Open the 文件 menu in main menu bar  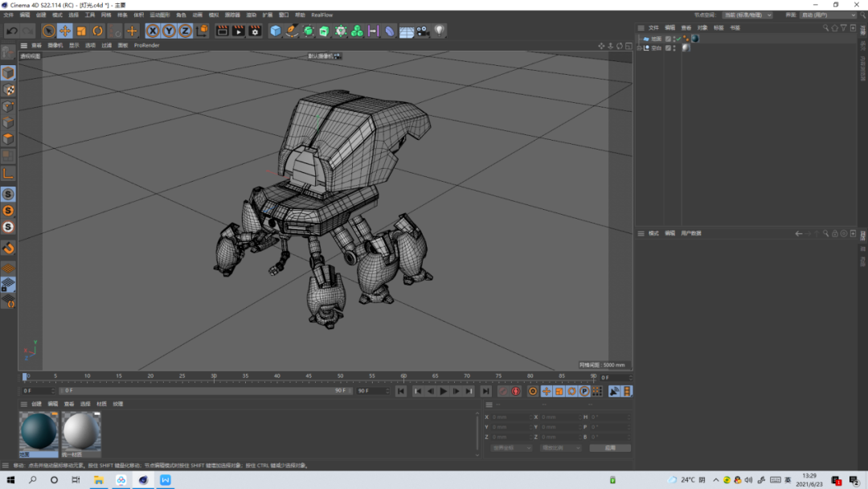click(8, 15)
